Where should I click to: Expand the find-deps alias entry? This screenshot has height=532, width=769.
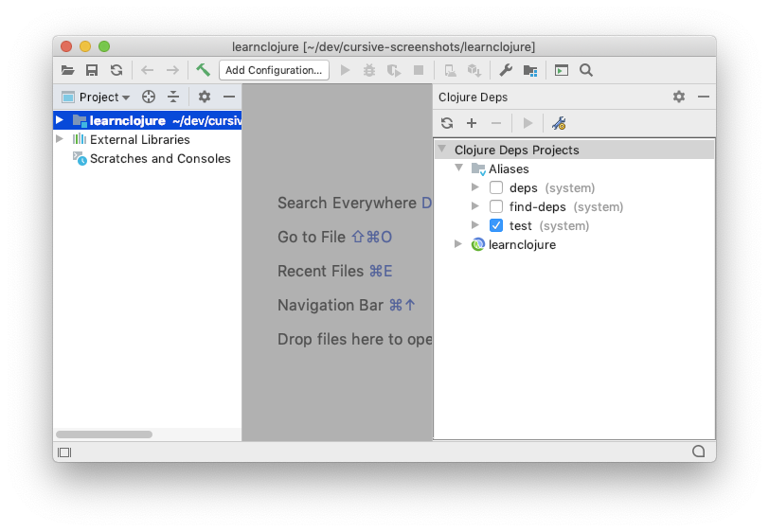point(474,206)
